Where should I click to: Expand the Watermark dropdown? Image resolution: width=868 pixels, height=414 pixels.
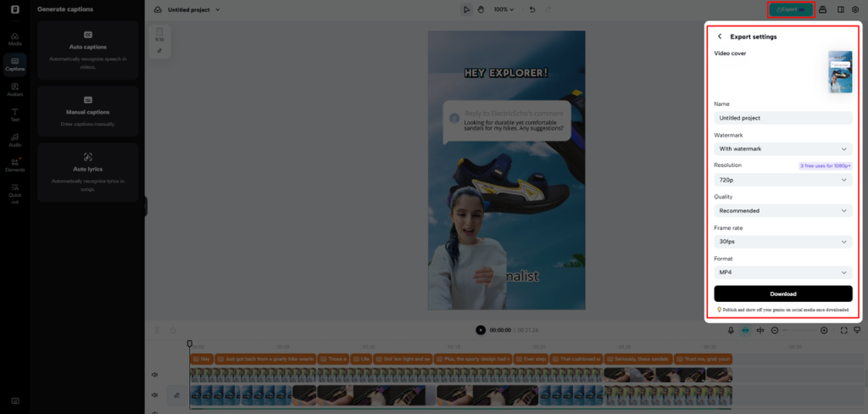click(x=782, y=148)
